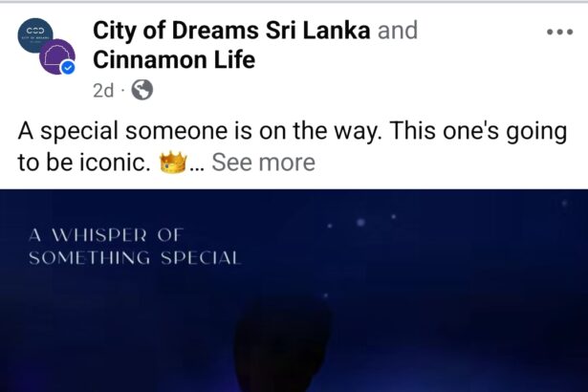Screen dimensions: 588x392
Task: Click the 'to be iconic.' text line
Action: click(84, 163)
